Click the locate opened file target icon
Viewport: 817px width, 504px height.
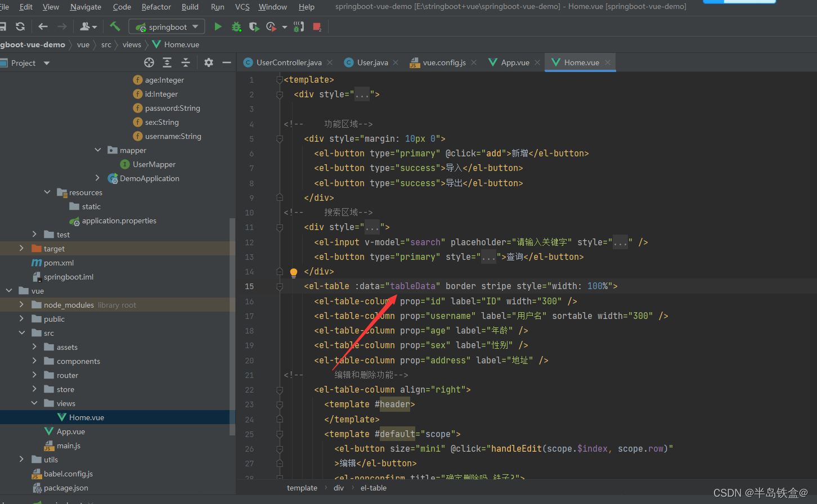click(x=149, y=62)
